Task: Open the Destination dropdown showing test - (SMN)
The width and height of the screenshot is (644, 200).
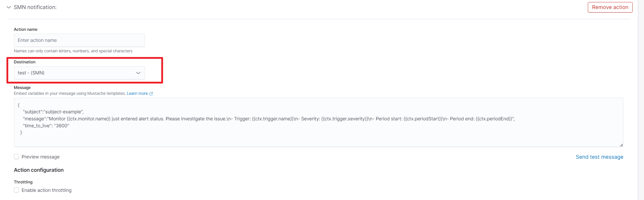Action: pyautogui.click(x=76, y=73)
